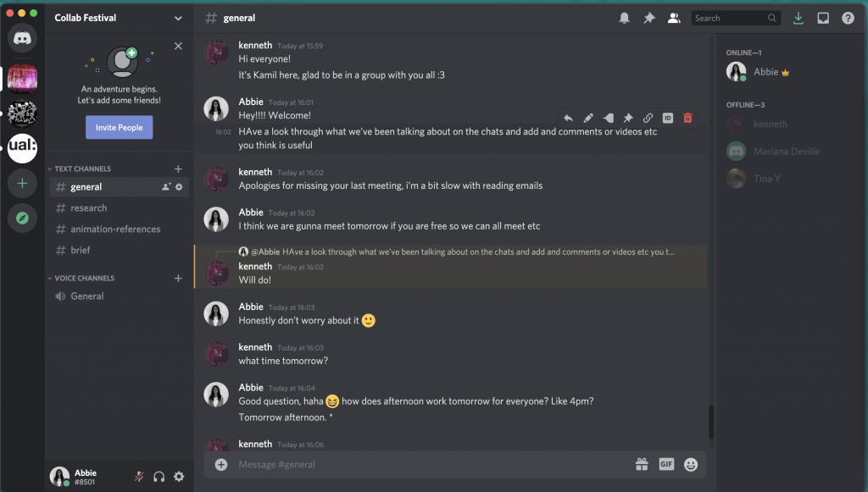
Task: Toggle the member list visibility
Action: click(x=674, y=18)
